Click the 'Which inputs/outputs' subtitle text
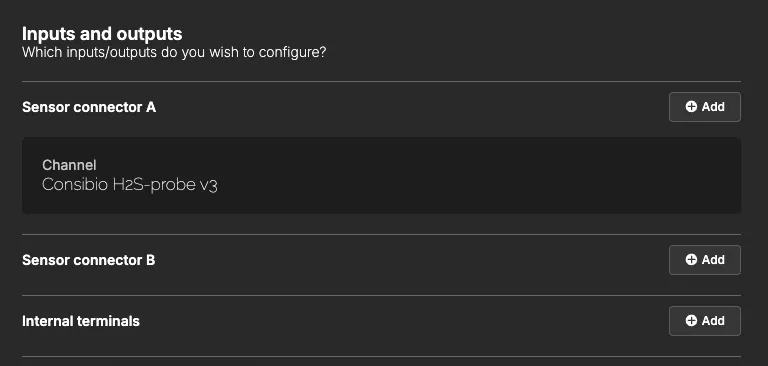768x366 pixels. click(x=174, y=52)
